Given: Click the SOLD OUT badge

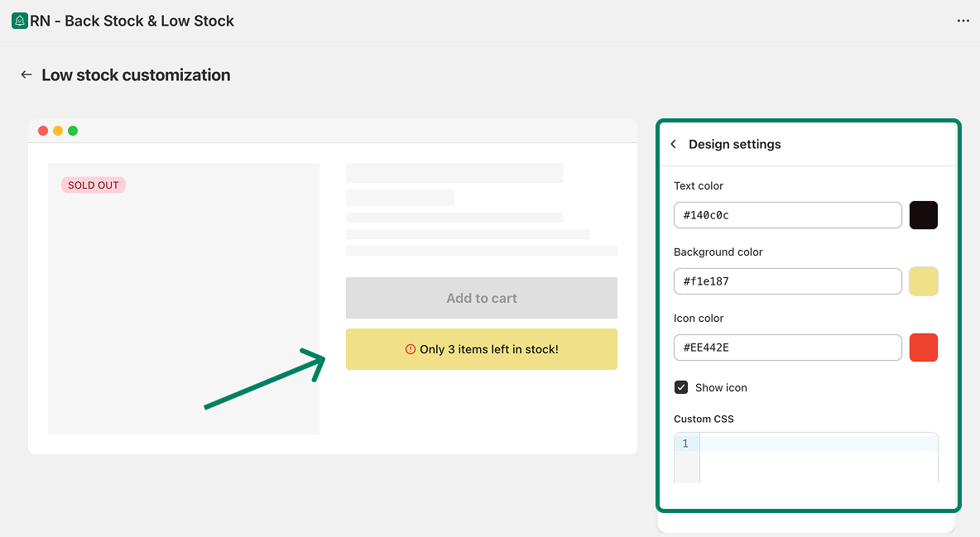Looking at the screenshot, I should coord(94,185).
